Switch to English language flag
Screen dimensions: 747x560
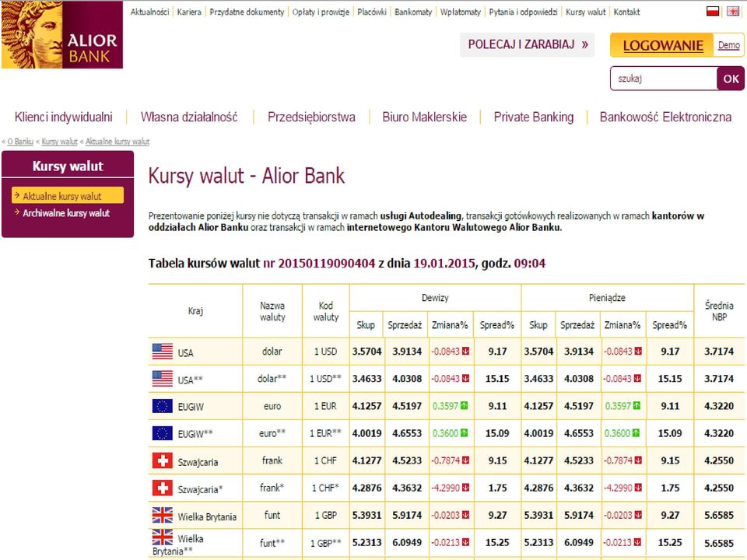click(x=733, y=12)
